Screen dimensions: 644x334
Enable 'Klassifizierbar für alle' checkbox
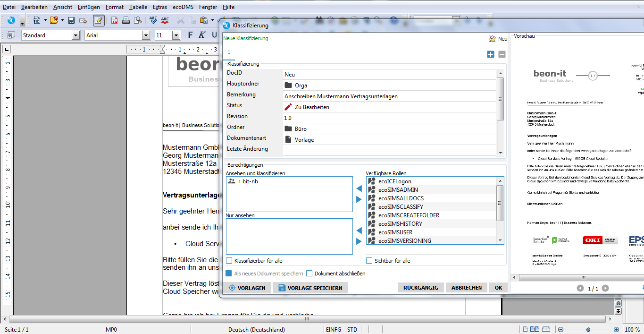pos(229,261)
